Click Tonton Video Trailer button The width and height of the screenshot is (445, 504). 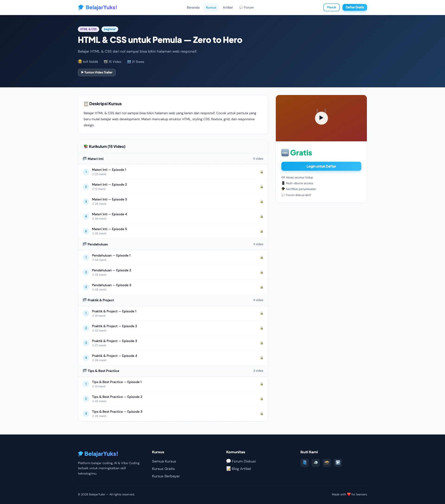tap(97, 73)
